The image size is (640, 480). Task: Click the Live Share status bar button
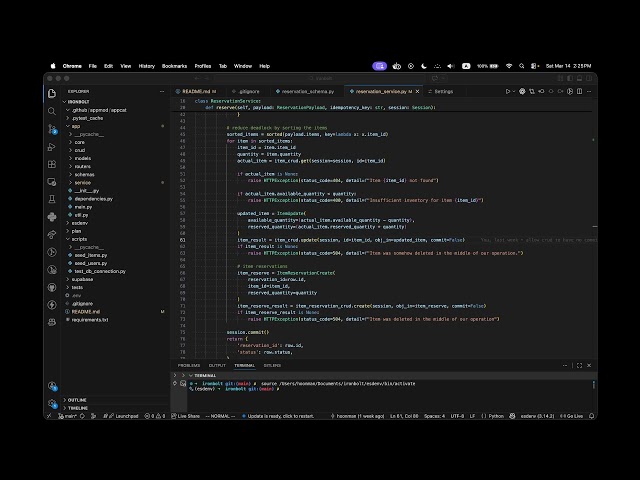(186, 416)
